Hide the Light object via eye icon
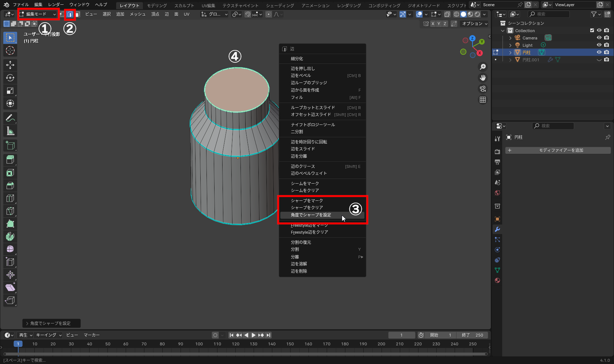Image resolution: width=614 pixels, height=364 pixels. 599,45
